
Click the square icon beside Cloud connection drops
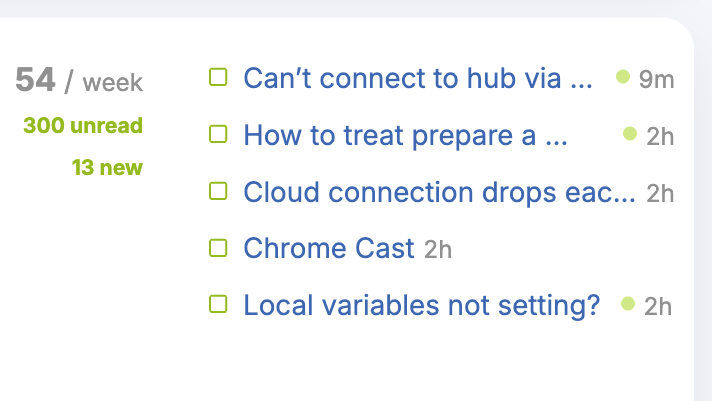[218, 191]
